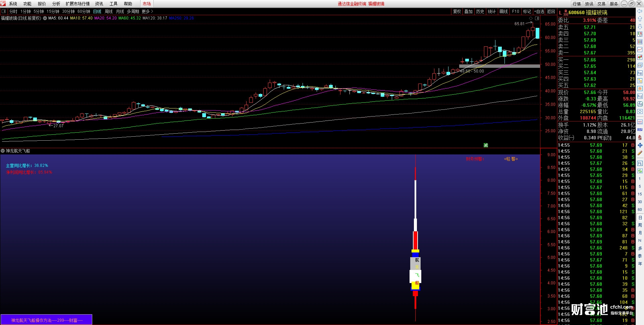Screen dimensions: 644x325
Task: Select the 15-minute period in right sidebar
Action: (640, 194)
